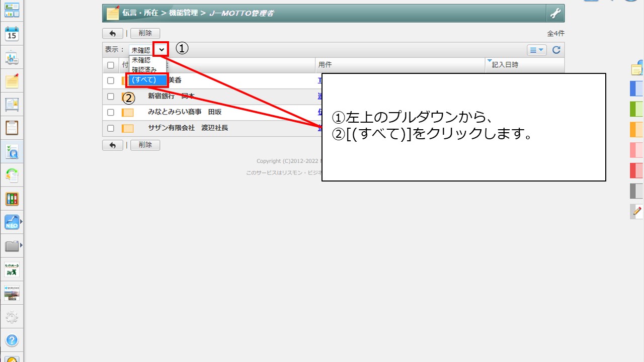
Task: Open the gray gear settings icon
Action: pyautogui.click(x=12, y=317)
